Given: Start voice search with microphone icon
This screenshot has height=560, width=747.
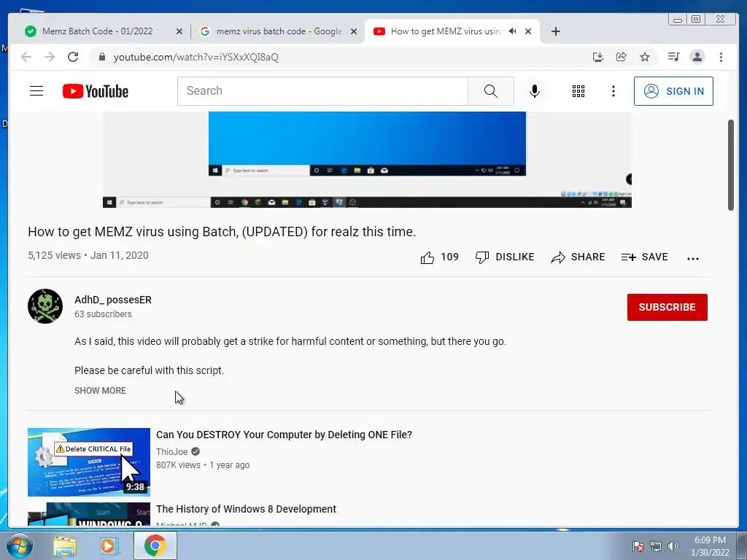Looking at the screenshot, I should pyautogui.click(x=535, y=91).
